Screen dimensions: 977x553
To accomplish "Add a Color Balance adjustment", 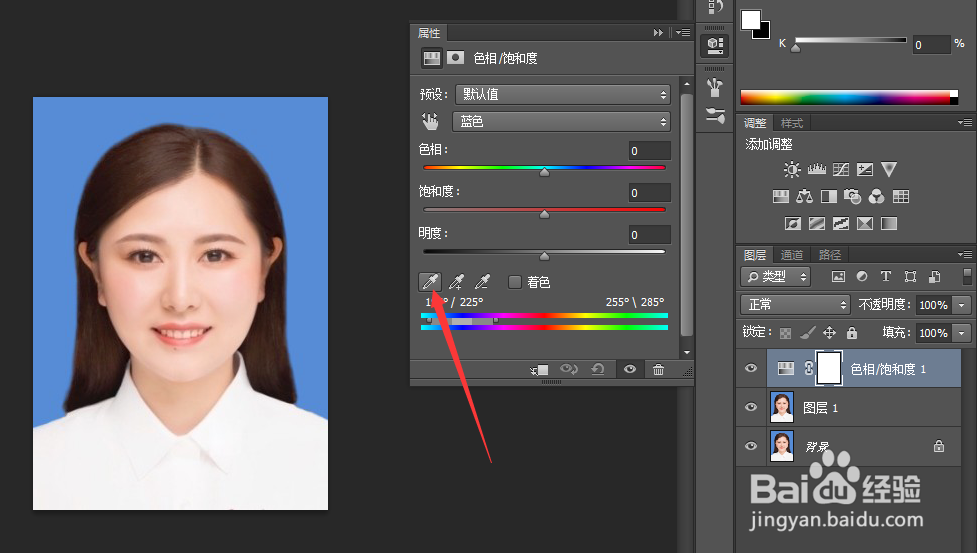I will point(804,197).
